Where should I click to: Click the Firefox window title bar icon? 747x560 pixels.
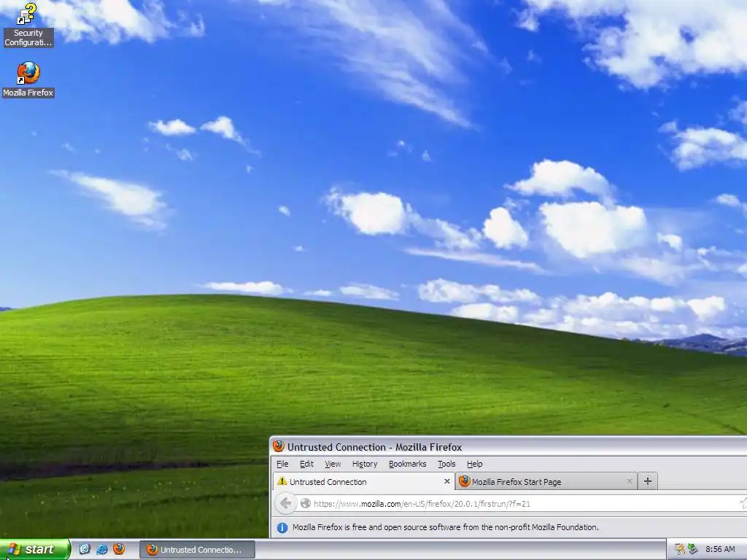(x=279, y=446)
